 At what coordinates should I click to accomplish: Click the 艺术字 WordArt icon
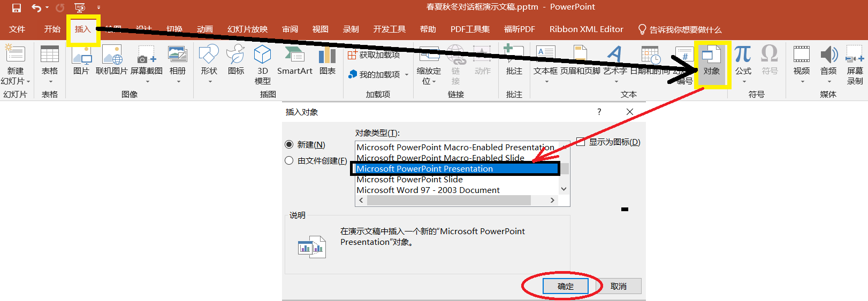[x=615, y=55]
